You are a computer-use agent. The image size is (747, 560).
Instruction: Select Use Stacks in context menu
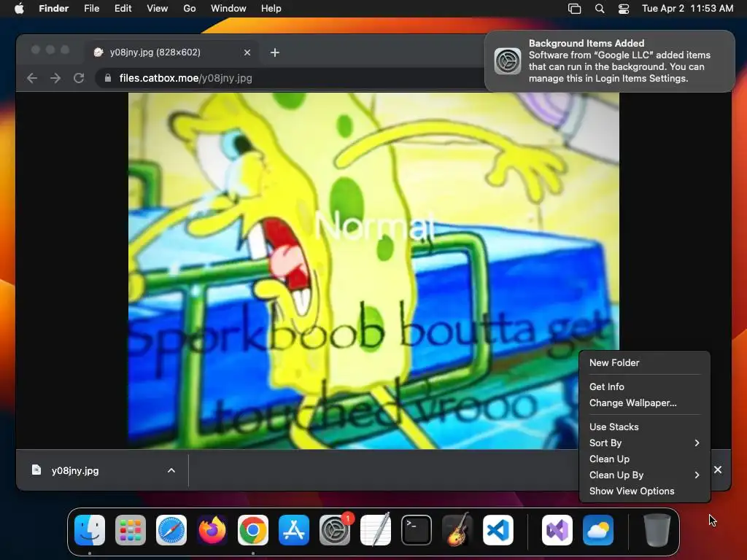tap(645, 427)
